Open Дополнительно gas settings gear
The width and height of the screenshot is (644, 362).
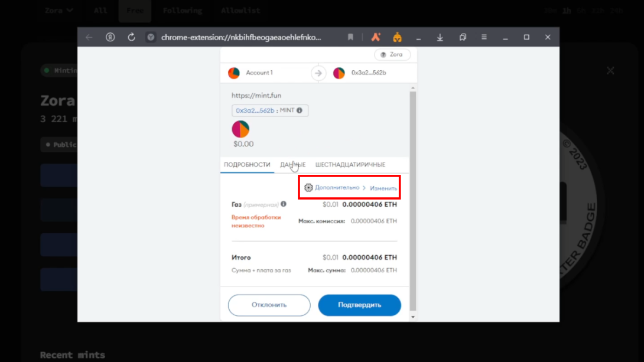308,188
